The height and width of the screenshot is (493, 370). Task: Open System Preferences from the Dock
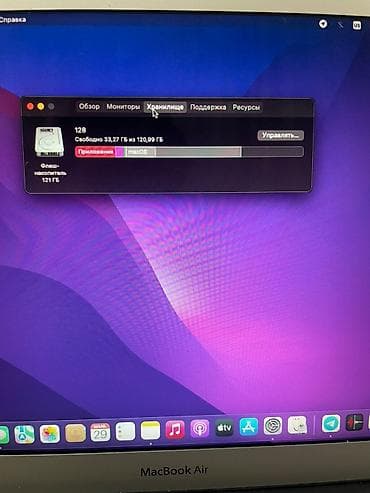pyautogui.click(x=273, y=426)
